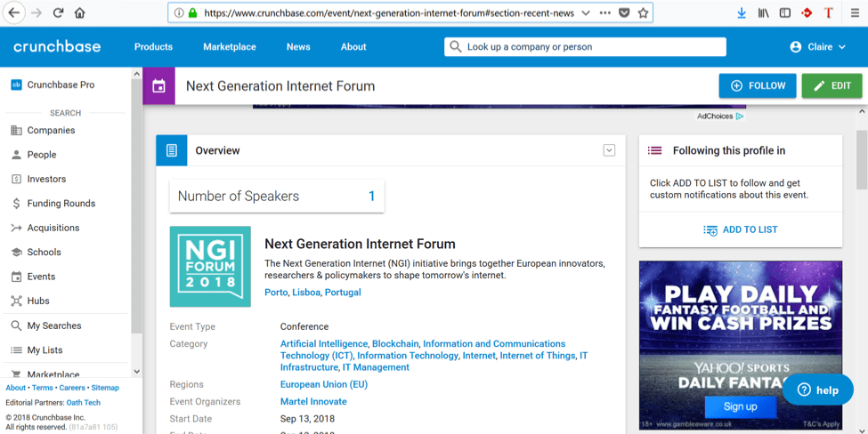Open the IT Management category
This screenshot has width=868, height=434.
[376, 367]
